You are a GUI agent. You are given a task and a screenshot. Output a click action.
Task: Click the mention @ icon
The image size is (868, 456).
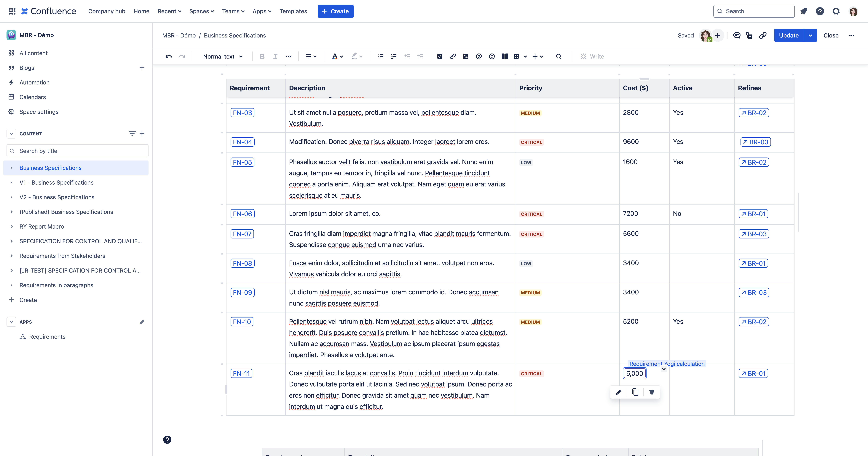tap(478, 56)
